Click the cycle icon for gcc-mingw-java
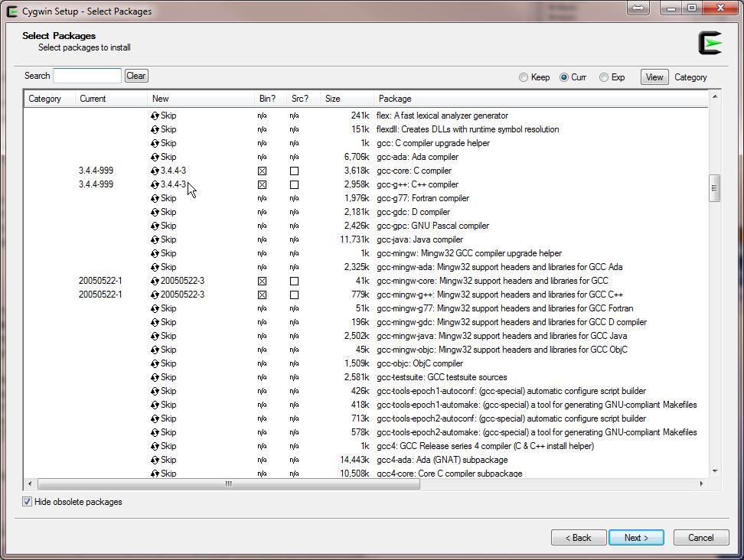The width and height of the screenshot is (744, 560). (155, 336)
